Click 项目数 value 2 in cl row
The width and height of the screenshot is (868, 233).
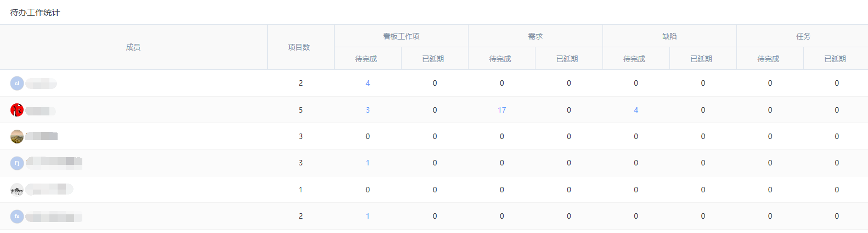point(301,84)
